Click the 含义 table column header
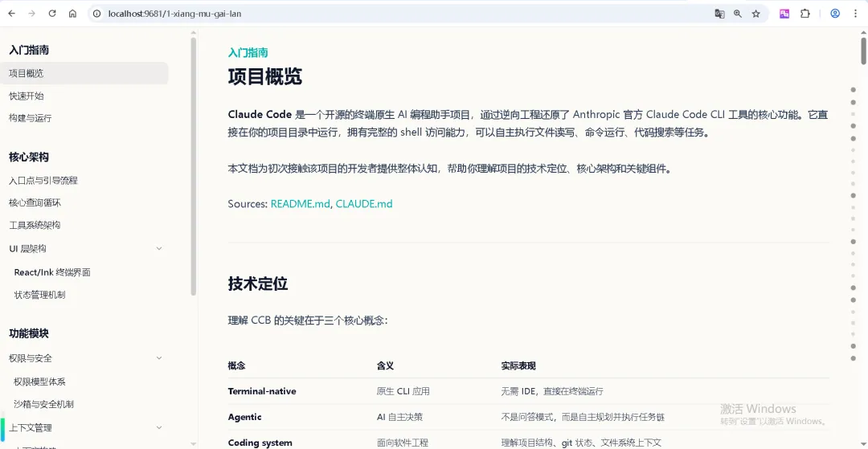The width and height of the screenshot is (868, 449). [385, 365]
